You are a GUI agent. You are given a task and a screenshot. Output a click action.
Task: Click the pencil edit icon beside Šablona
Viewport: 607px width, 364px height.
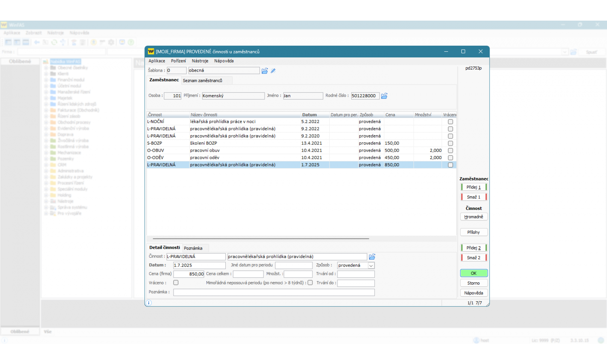(x=273, y=71)
